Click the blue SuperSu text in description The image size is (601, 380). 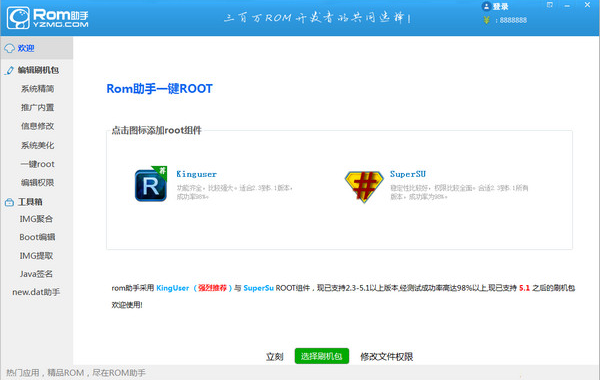point(258,288)
